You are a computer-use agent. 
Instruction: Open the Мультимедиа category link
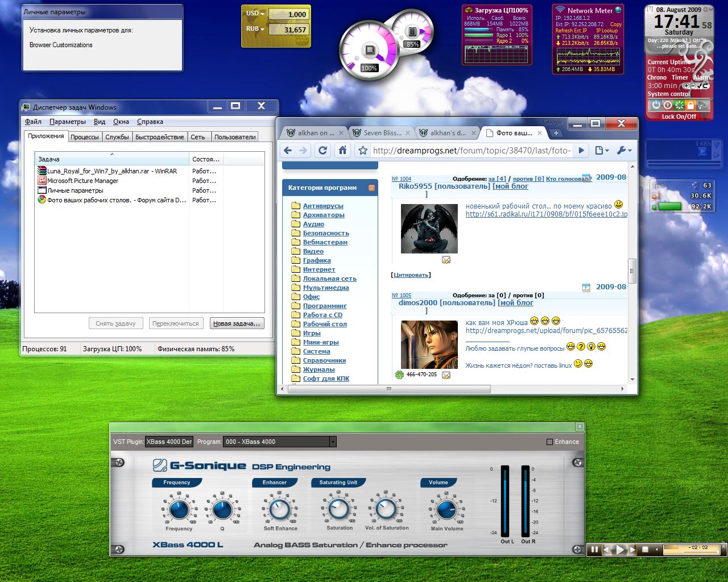pos(326,288)
